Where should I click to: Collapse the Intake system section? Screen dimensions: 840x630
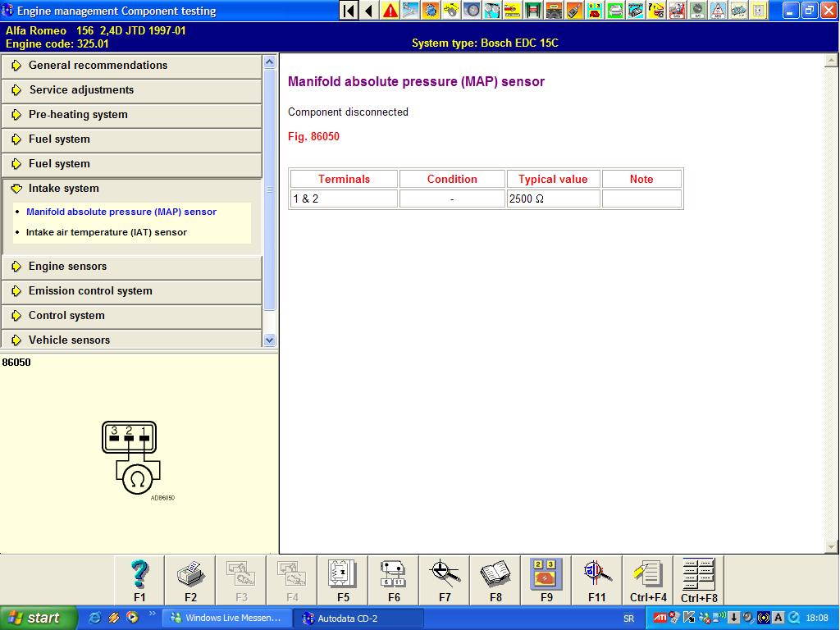tap(131, 189)
